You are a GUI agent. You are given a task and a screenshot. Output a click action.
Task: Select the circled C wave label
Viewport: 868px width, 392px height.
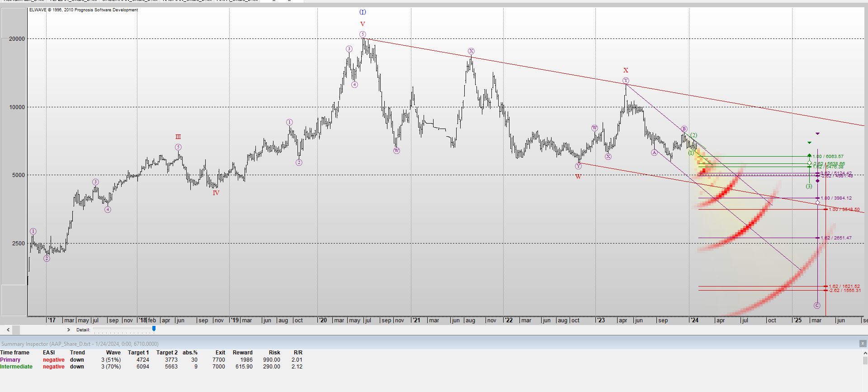click(817, 306)
